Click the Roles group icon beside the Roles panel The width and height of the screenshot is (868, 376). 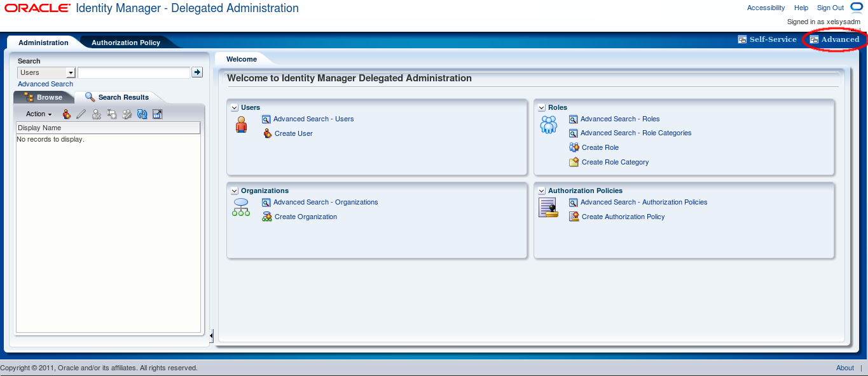548,124
